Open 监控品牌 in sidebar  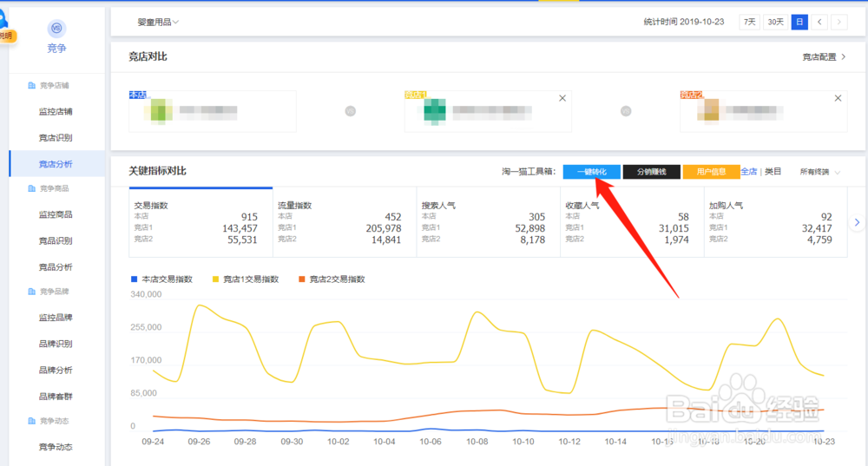[56, 317]
